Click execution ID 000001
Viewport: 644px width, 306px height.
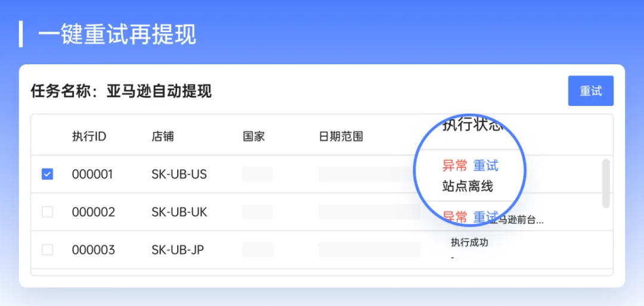point(92,175)
